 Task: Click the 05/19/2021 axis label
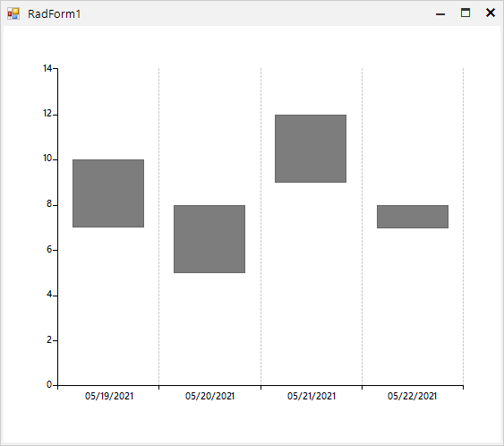(x=109, y=396)
